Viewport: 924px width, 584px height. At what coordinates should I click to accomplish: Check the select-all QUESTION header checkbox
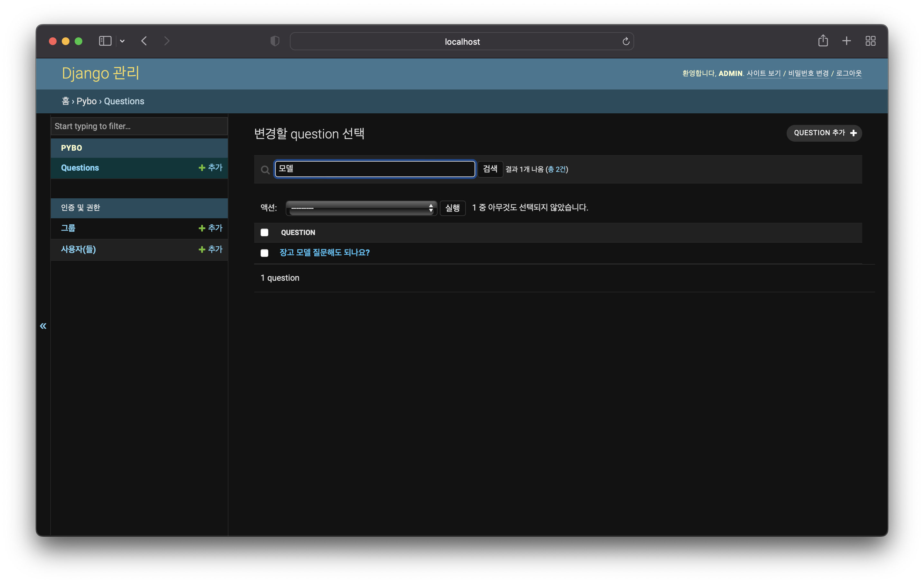[x=264, y=232]
